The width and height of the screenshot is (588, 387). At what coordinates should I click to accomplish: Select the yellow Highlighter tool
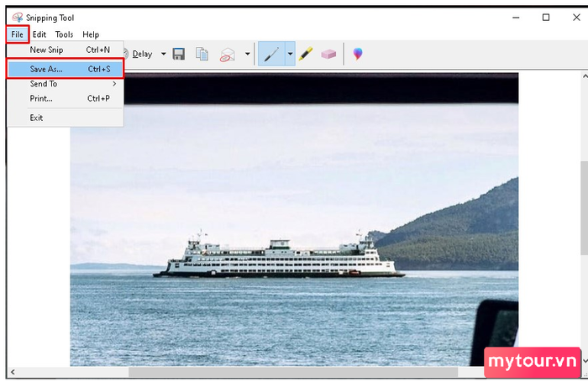pyautogui.click(x=306, y=54)
